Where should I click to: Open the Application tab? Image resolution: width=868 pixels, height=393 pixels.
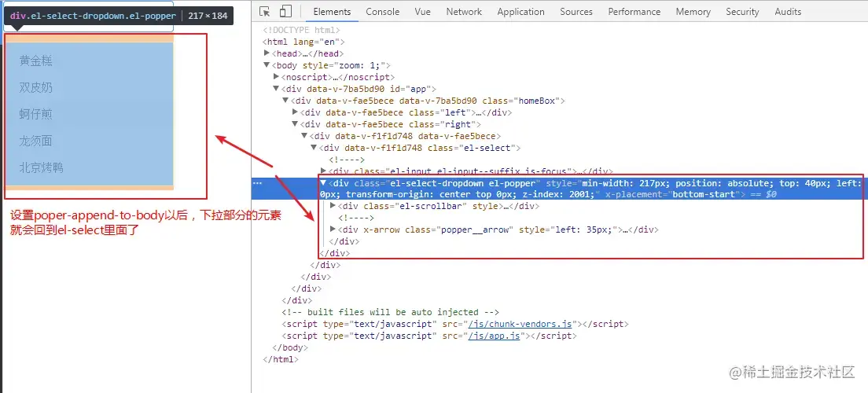tap(521, 12)
